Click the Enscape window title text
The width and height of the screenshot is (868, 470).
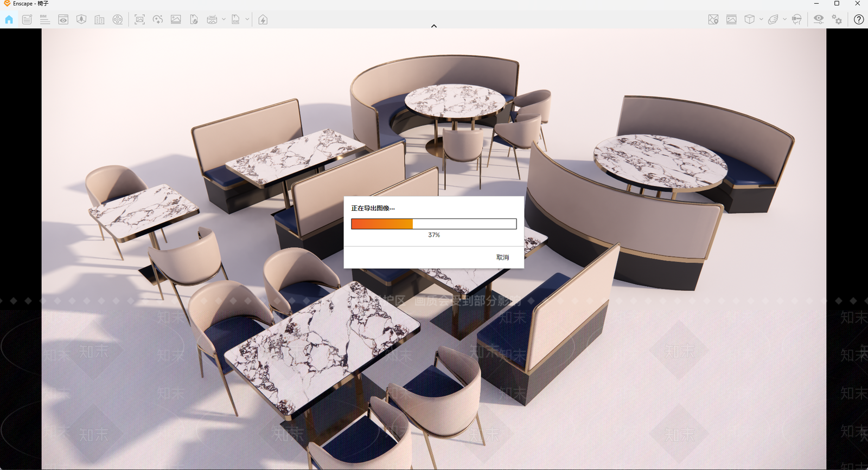click(x=31, y=4)
